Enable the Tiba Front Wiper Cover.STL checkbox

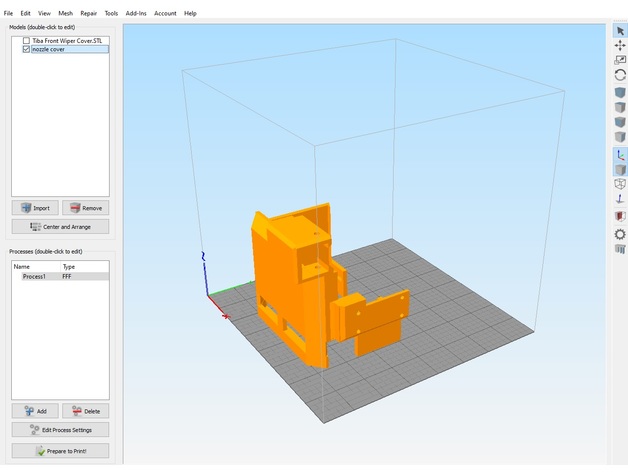pos(26,40)
